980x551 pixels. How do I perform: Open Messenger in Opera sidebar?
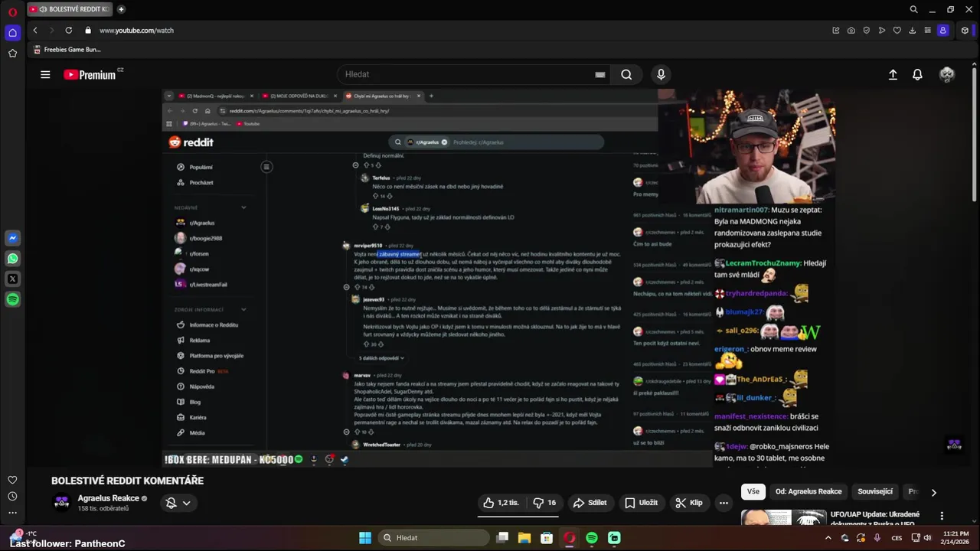(x=12, y=238)
